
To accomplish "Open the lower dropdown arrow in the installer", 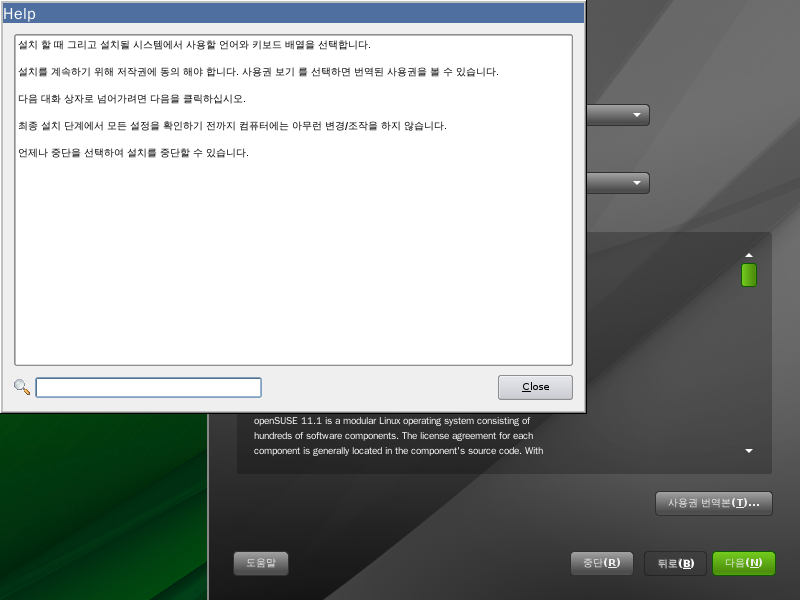I will (x=637, y=183).
